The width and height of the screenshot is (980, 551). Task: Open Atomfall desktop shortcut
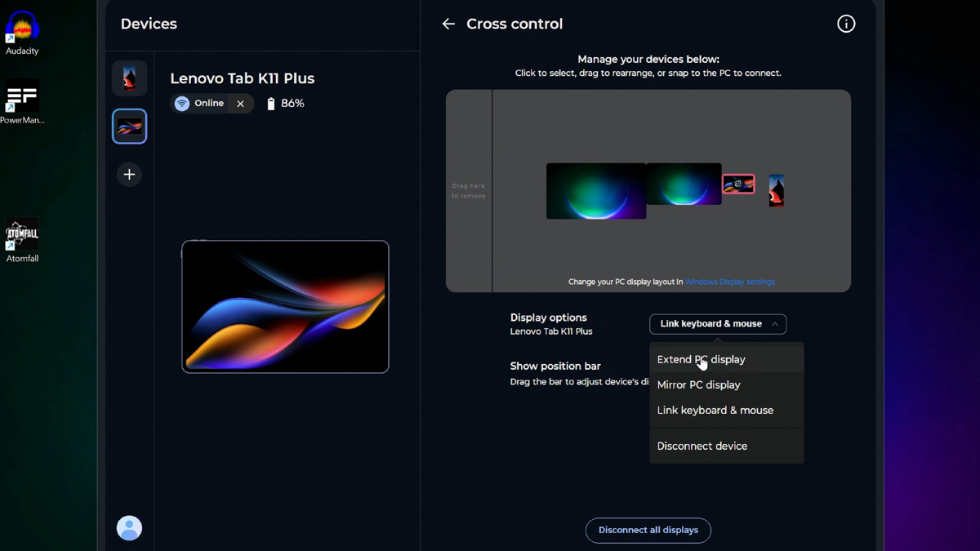pos(22,241)
